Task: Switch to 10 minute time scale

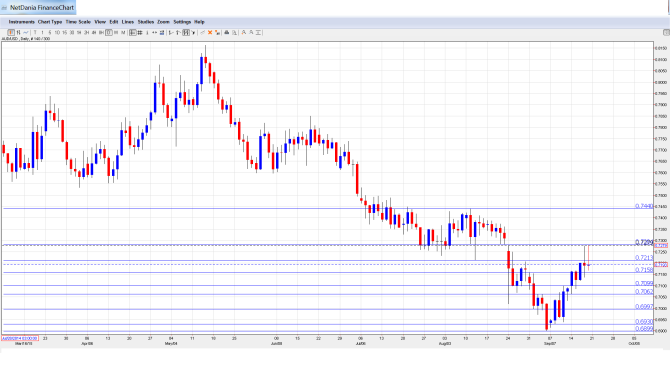Action: click(57, 32)
